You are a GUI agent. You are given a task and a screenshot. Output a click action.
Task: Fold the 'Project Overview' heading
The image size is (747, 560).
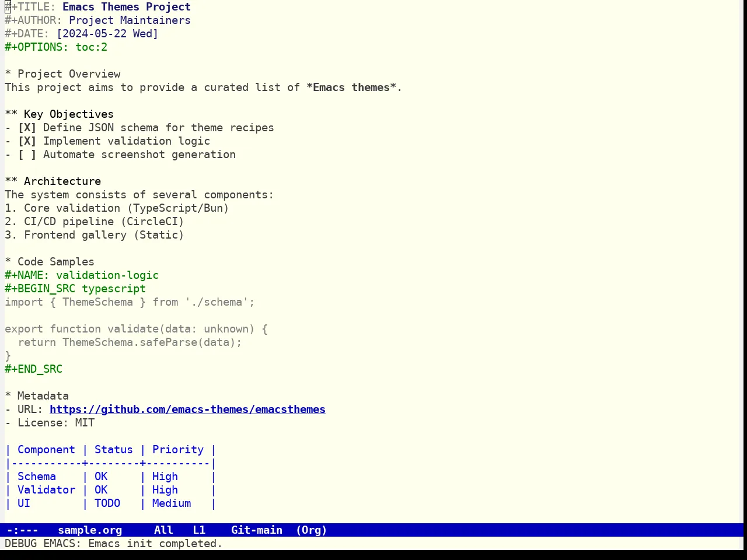pyautogui.click(x=62, y=74)
